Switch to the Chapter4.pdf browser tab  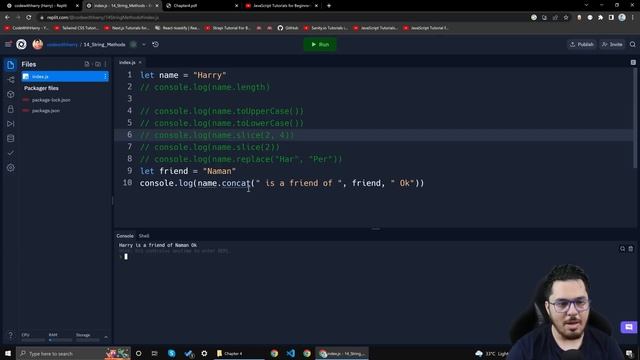pyautogui.click(x=202, y=6)
